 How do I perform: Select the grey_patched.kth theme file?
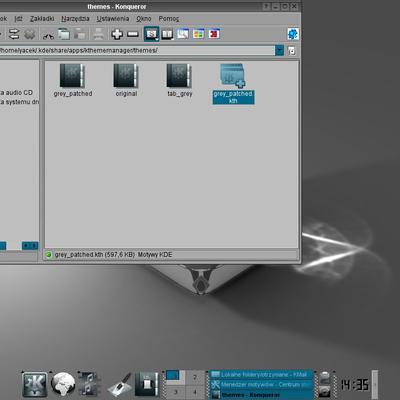233,84
